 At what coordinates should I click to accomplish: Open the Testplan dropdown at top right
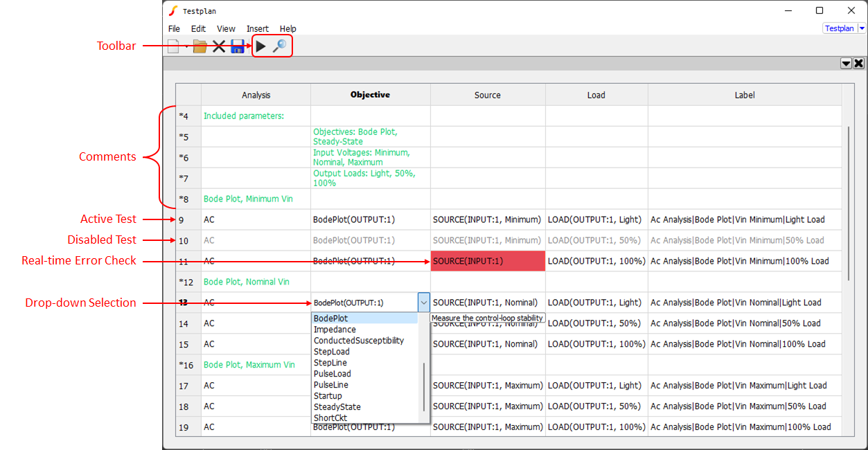(x=862, y=28)
